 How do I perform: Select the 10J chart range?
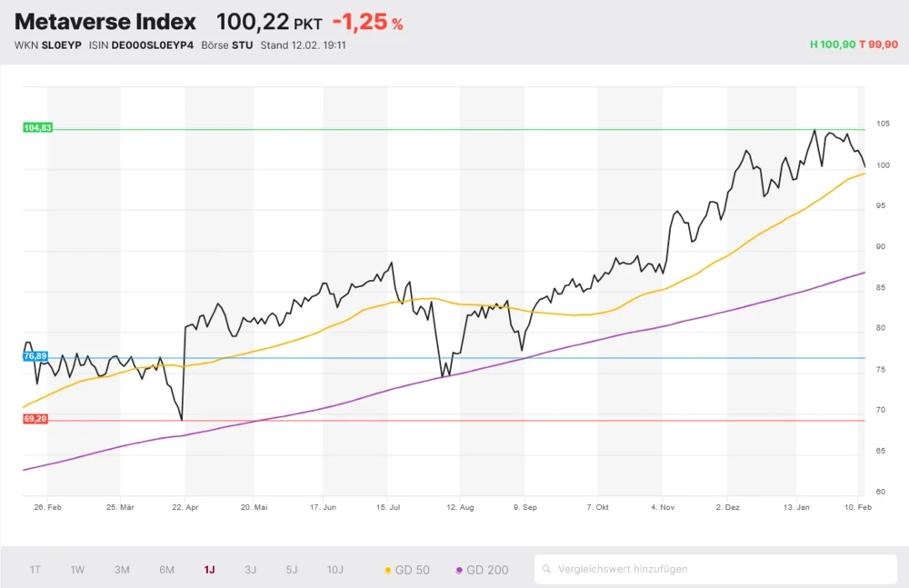pyautogui.click(x=335, y=568)
